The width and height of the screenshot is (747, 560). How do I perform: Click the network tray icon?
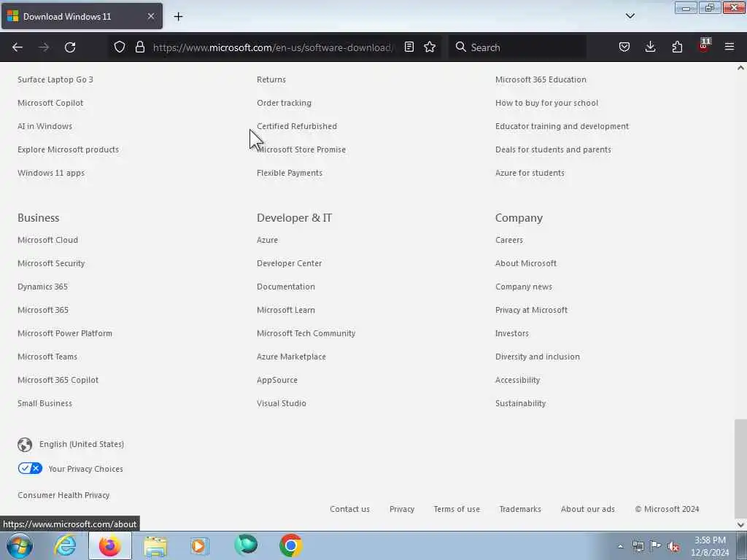(x=638, y=547)
